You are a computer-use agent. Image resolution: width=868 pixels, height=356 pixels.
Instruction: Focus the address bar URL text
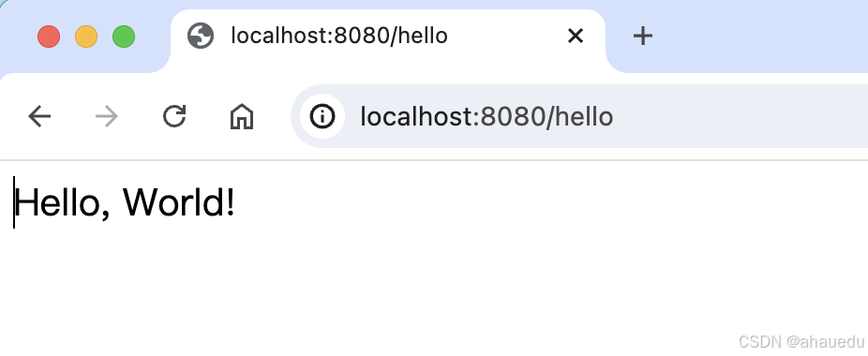coord(486,117)
